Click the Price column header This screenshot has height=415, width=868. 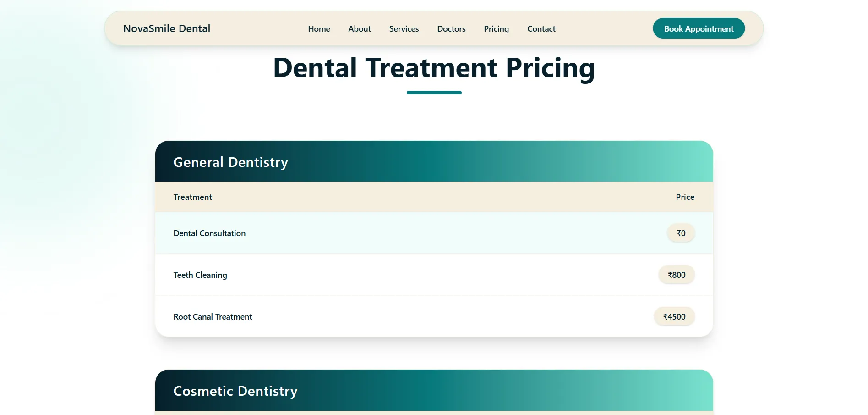point(685,197)
